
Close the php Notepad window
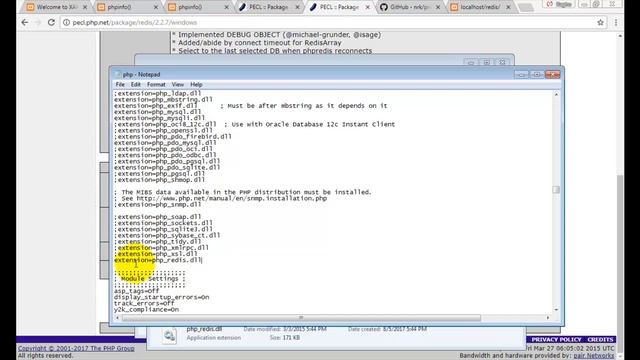click(x=552, y=74)
